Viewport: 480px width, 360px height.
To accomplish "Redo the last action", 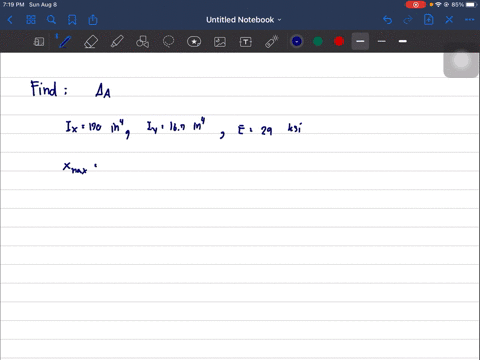I will [408, 20].
